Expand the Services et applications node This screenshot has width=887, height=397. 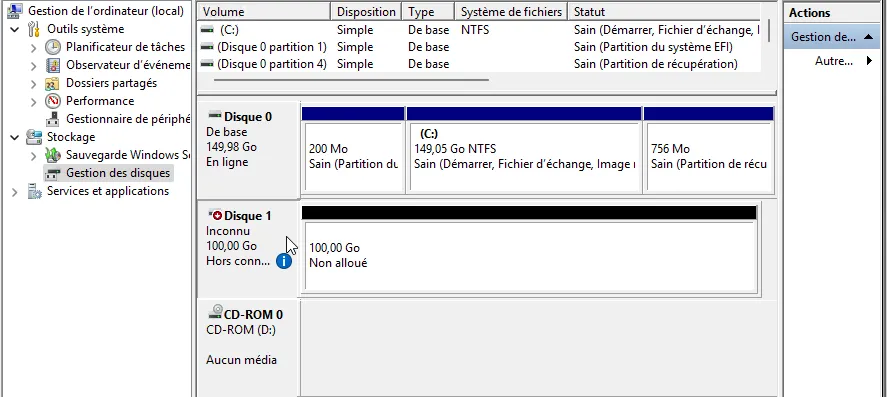pyautogui.click(x=15, y=192)
